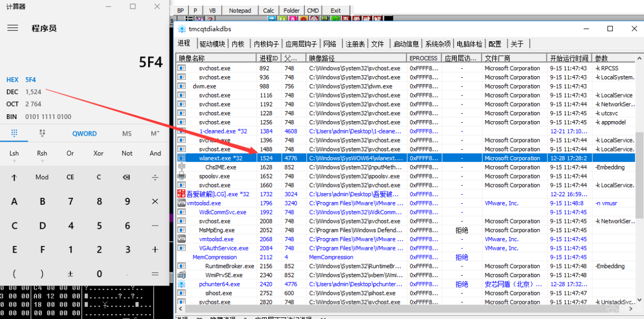Click the EPROCESS column header
This screenshot has height=319, width=644.
click(x=425, y=58)
